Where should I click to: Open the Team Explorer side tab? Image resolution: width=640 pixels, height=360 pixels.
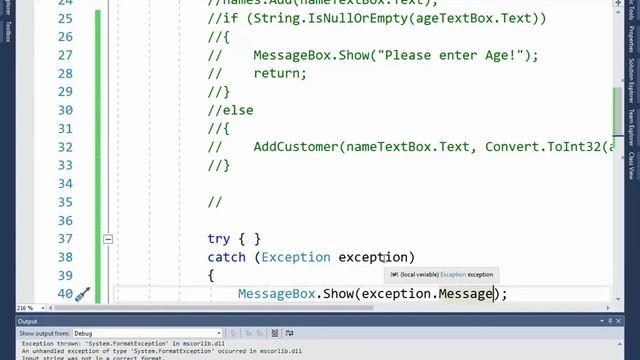(x=631, y=127)
